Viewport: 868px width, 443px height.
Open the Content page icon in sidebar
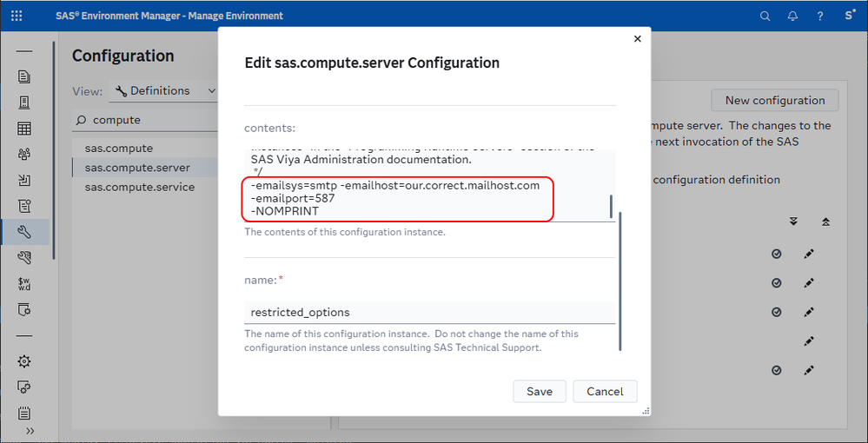pos(24,76)
